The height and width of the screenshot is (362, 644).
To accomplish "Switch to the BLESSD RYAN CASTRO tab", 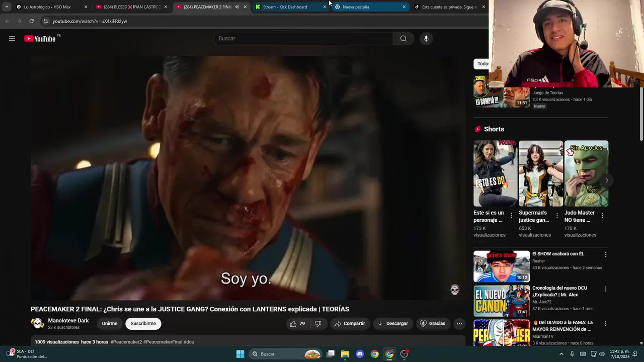I will [132, 7].
